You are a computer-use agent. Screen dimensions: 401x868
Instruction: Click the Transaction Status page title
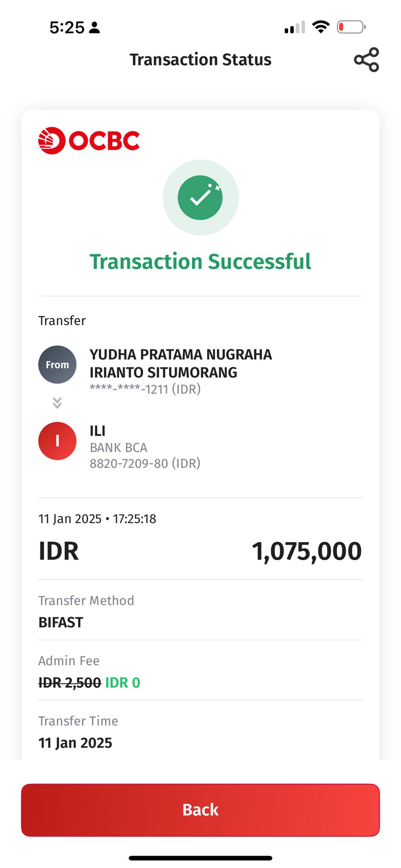pyautogui.click(x=200, y=60)
